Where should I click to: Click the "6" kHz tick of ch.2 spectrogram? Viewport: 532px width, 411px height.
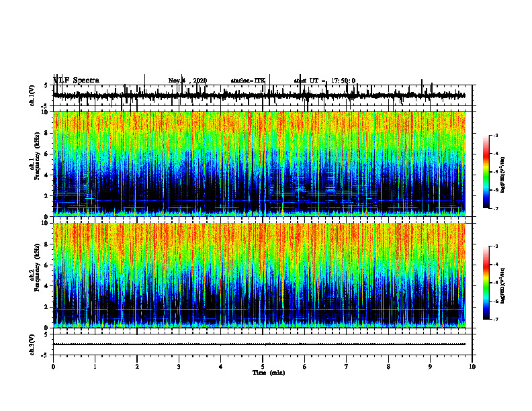click(46, 265)
